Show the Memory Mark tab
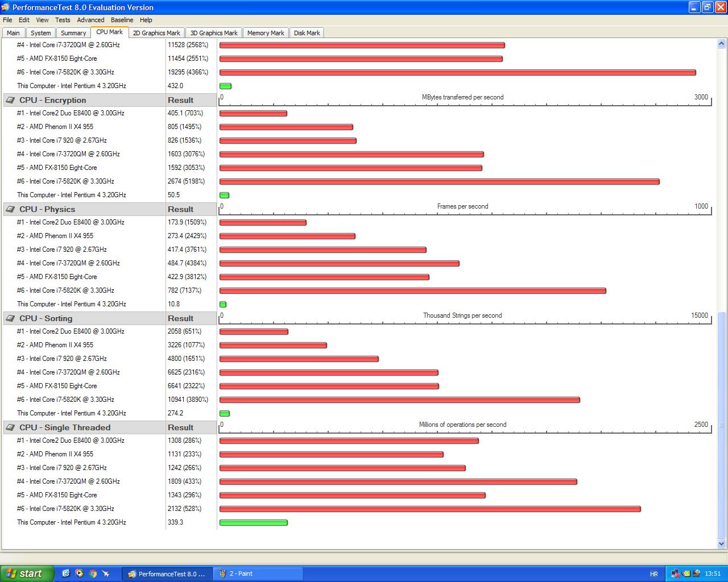 pos(266,33)
